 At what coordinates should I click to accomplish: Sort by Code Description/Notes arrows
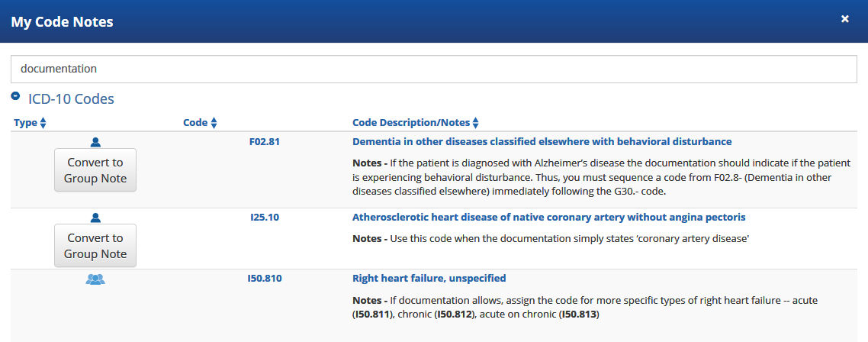[x=476, y=123]
